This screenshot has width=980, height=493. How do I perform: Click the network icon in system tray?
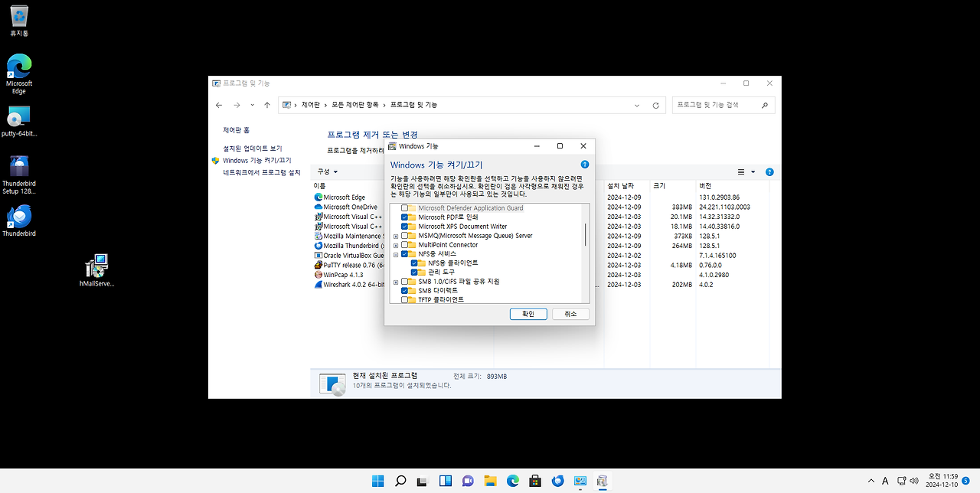point(900,481)
